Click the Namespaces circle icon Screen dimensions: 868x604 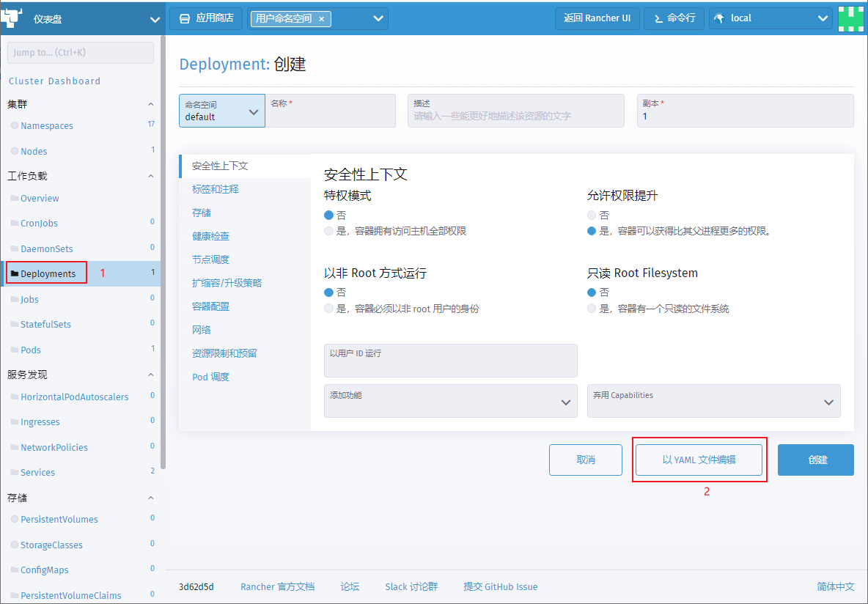[15, 125]
